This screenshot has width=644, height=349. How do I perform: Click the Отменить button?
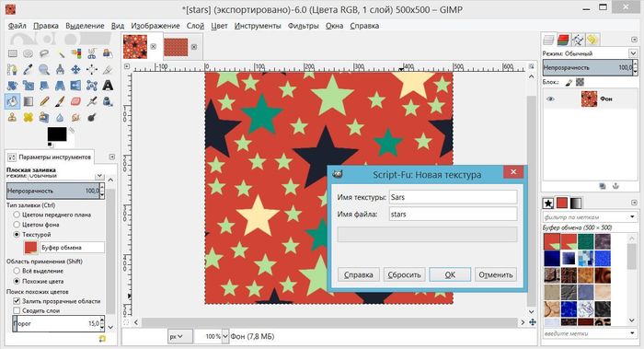tap(496, 274)
